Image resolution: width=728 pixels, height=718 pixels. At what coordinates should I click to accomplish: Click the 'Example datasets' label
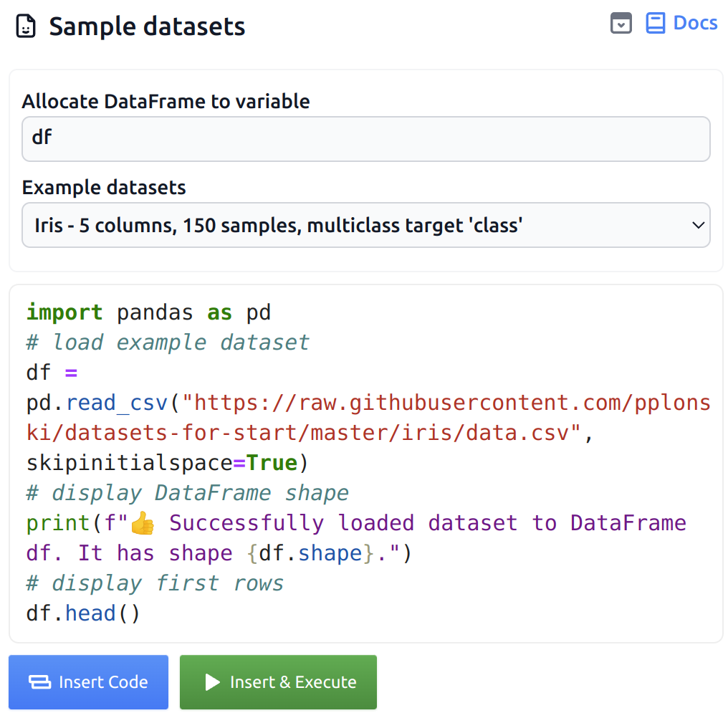pos(104,188)
